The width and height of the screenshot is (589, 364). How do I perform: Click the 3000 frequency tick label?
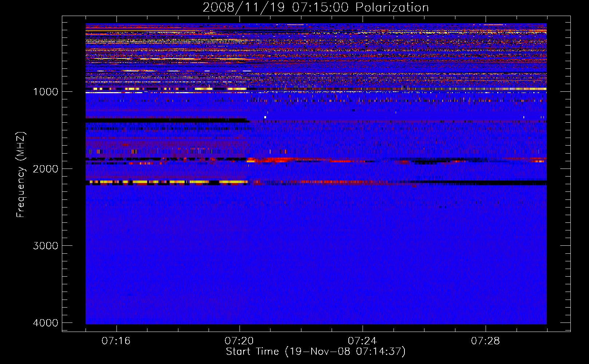[x=46, y=246]
